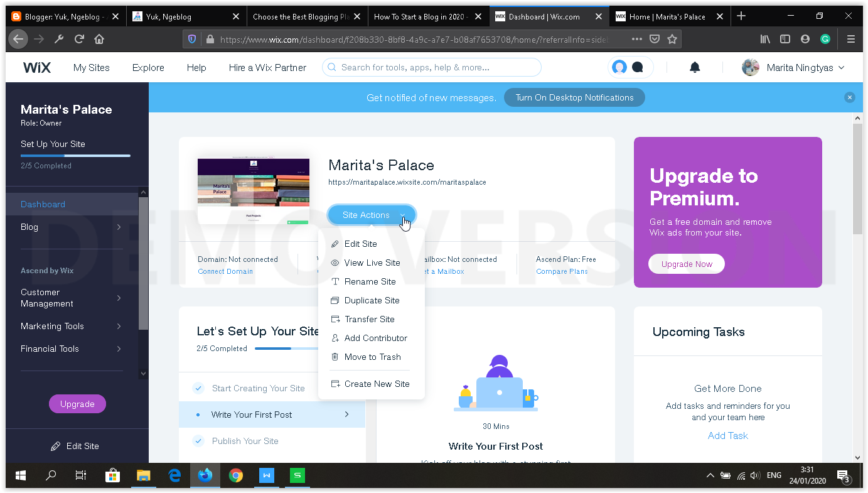Image resolution: width=868 pixels, height=493 pixels.
Task: Click the site preview thumbnail
Action: tap(254, 191)
